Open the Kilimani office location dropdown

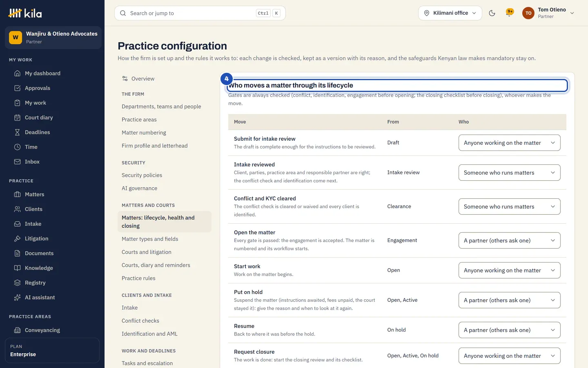(450, 13)
